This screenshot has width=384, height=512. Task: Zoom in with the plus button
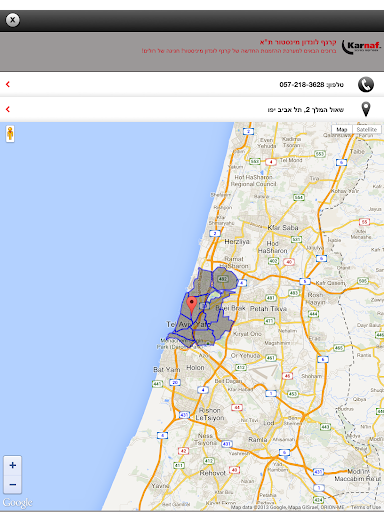pos(13,465)
